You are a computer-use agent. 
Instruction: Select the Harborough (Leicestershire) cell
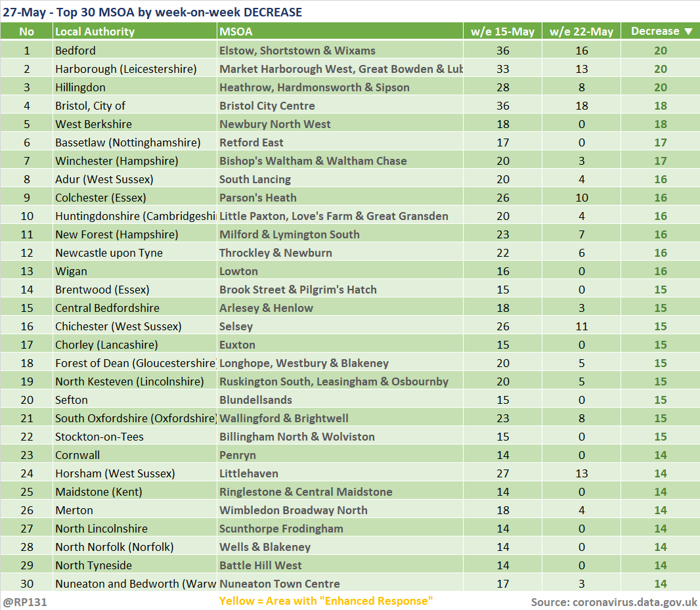[x=135, y=69]
